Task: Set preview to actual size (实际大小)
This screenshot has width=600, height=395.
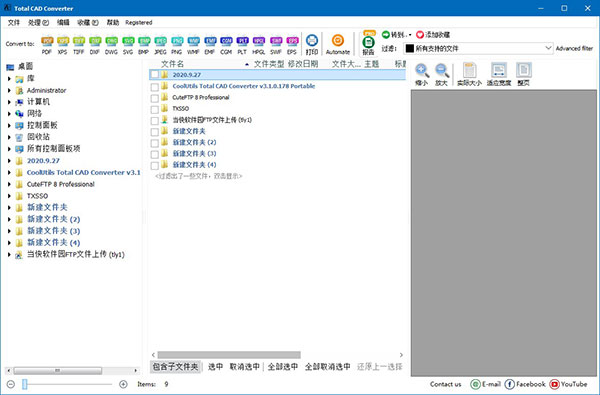Action: [x=469, y=75]
